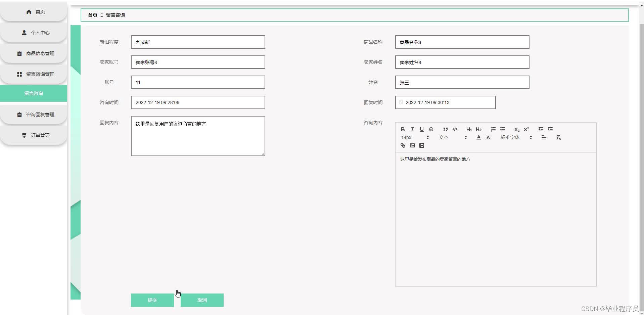The image size is (644, 315).
Task: Apply underline with the U icon
Action: (x=421, y=129)
